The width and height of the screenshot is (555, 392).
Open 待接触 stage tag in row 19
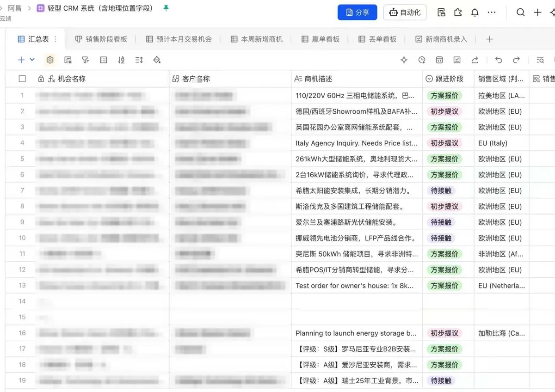(441, 380)
